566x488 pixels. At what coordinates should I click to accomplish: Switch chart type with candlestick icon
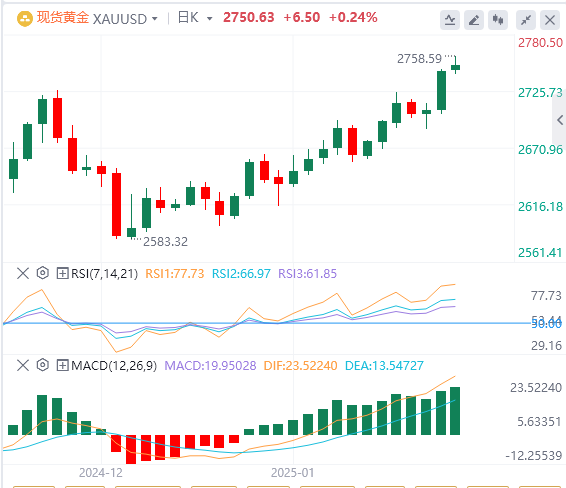click(x=498, y=20)
